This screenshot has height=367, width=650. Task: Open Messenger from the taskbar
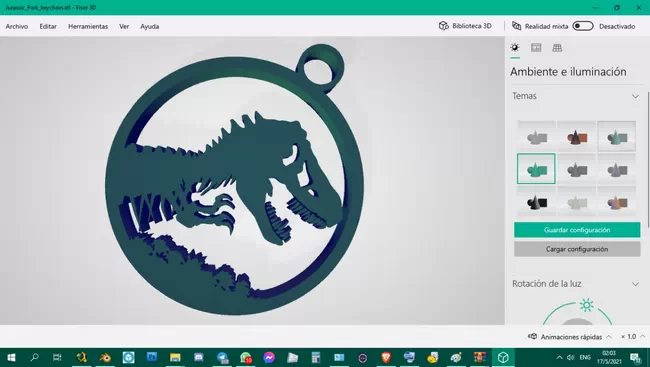(269, 357)
